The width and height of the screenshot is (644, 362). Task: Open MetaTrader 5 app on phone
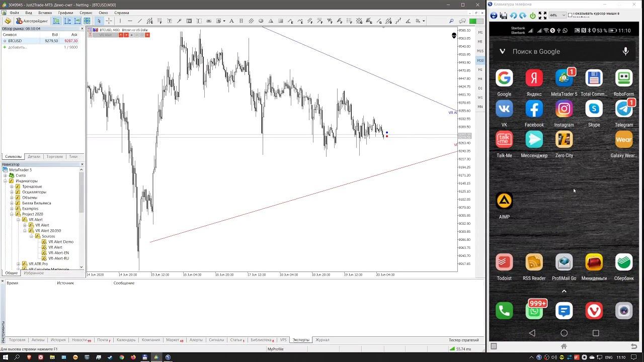pos(564,78)
